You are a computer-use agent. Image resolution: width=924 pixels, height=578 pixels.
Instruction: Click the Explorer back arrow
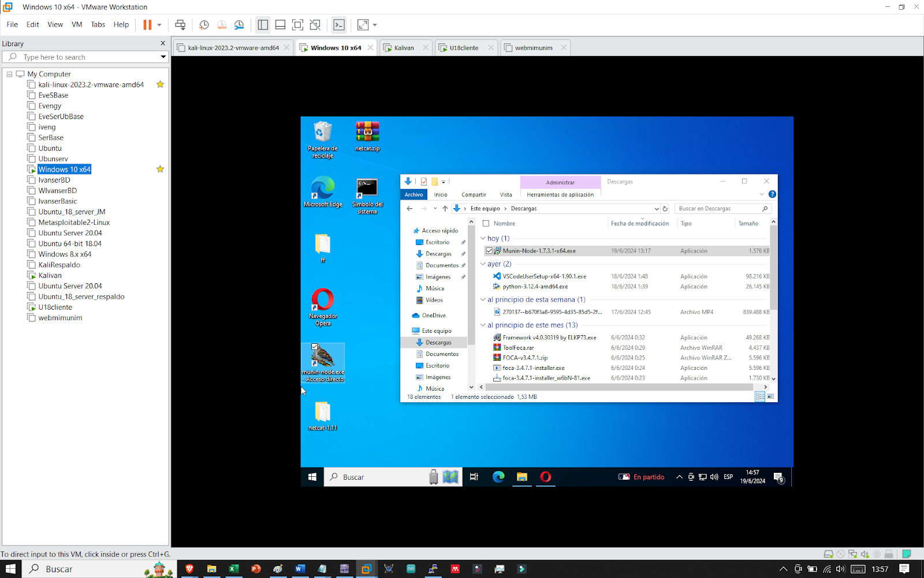tap(409, 209)
